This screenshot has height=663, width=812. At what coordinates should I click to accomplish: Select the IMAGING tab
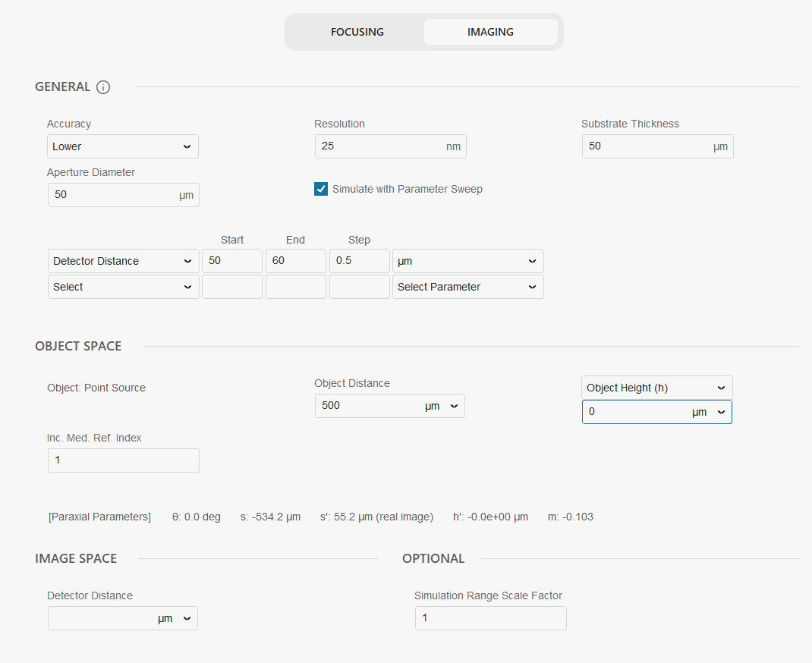490,32
